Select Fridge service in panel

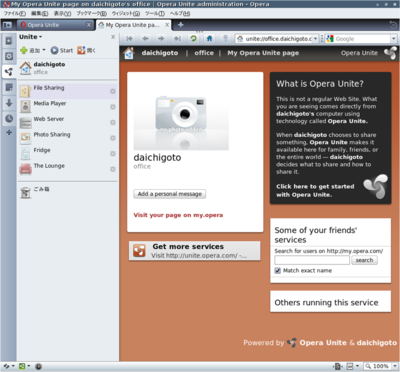coord(68,153)
